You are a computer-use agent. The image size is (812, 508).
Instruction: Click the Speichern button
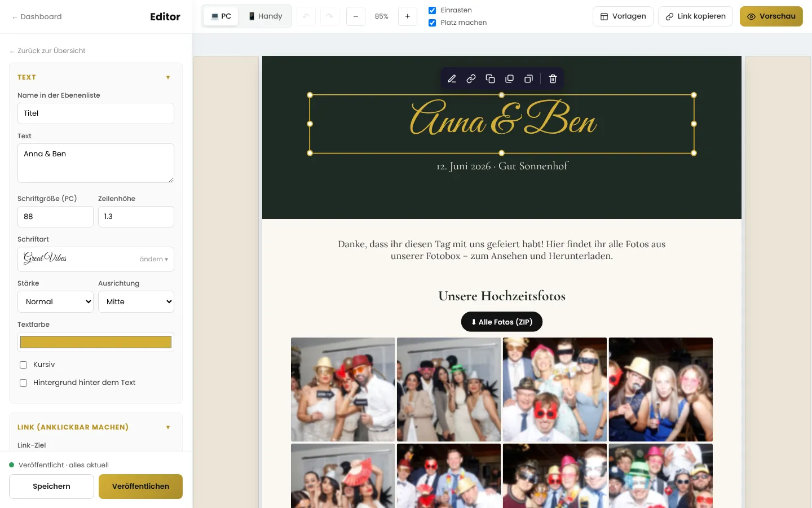point(51,487)
